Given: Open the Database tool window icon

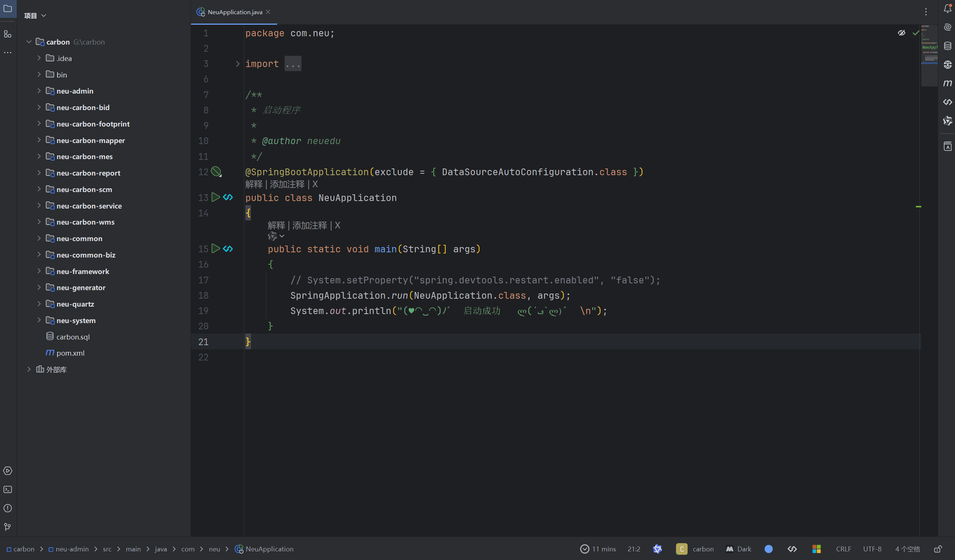Looking at the screenshot, I should pyautogui.click(x=948, y=46).
